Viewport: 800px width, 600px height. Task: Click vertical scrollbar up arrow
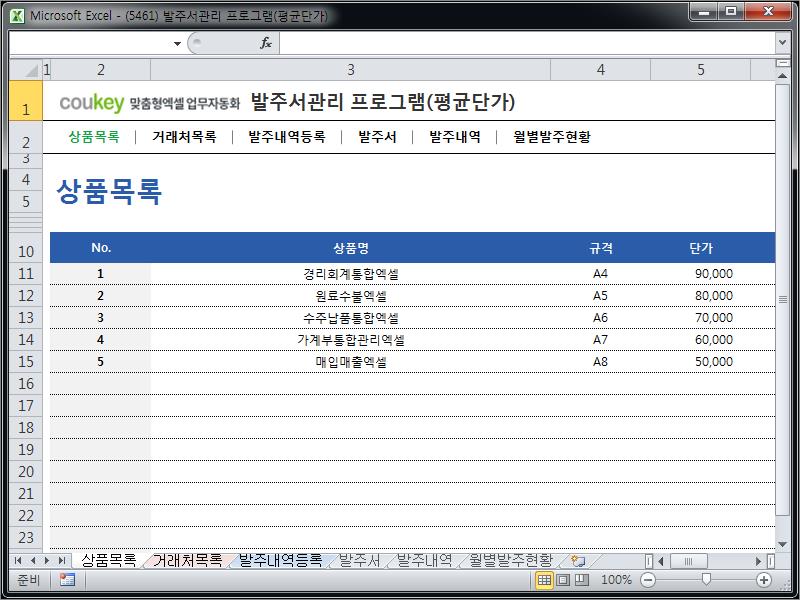click(782, 76)
